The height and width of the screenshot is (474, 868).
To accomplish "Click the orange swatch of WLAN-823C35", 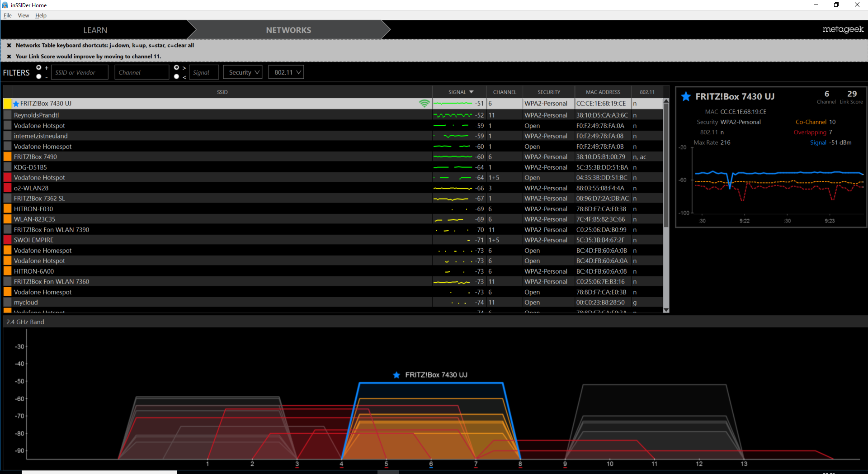I will click(7, 219).
